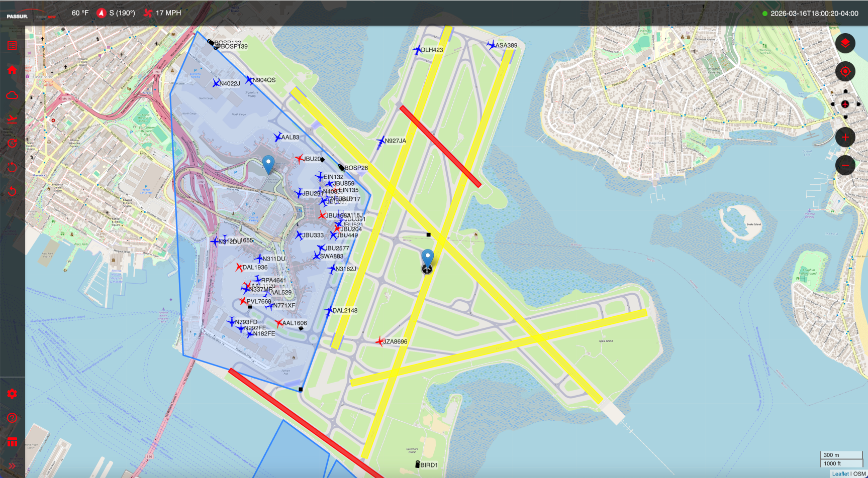The width and height of the screenshot is (868, 478).
Task: Zoom out with the minus button
Action: (x=845, y=165)
